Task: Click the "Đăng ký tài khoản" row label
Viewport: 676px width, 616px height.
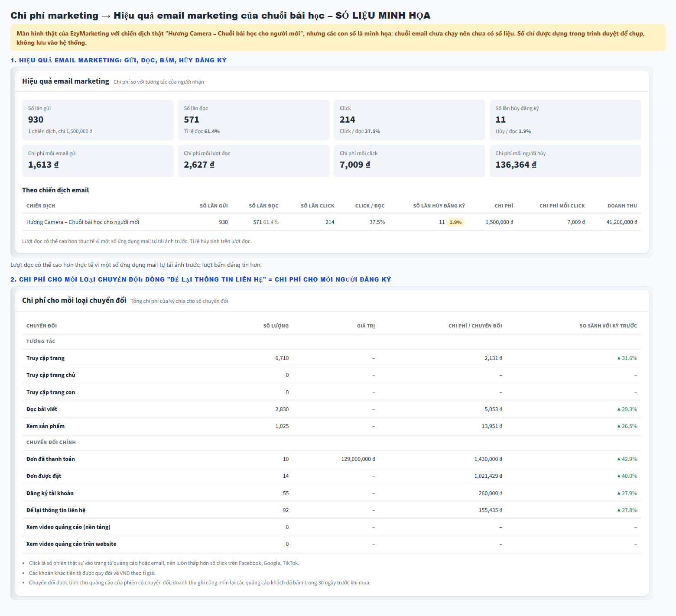Action: coord(50,493)
